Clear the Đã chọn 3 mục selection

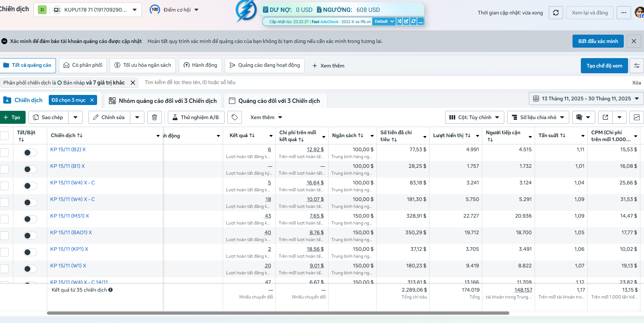point(92,100)
